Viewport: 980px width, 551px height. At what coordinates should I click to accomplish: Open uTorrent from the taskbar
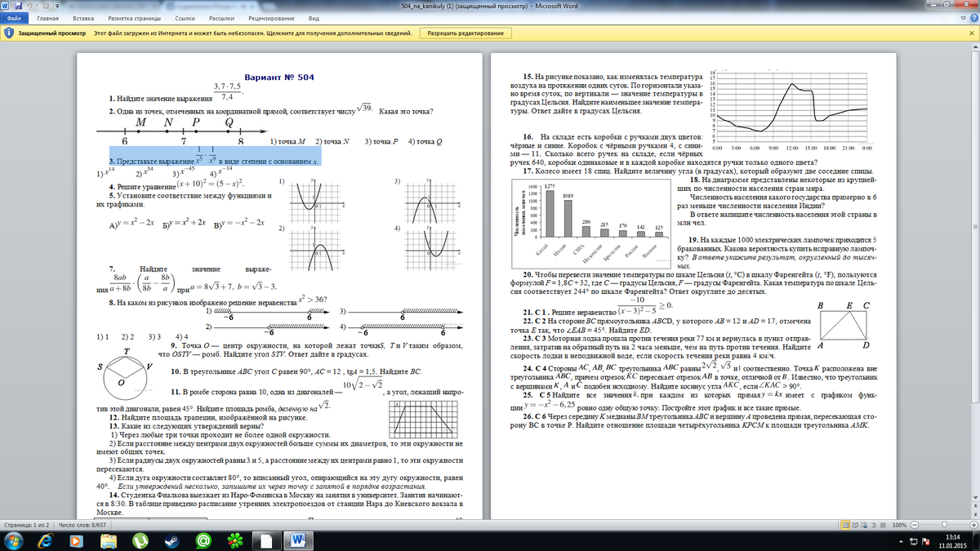(140, 540)
